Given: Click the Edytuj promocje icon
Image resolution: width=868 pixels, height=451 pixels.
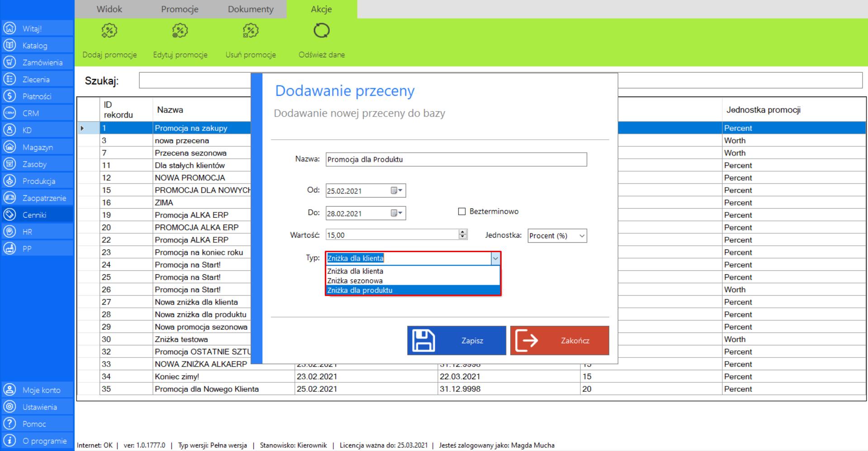Looking at the screenshot, I should coord(180,31).
